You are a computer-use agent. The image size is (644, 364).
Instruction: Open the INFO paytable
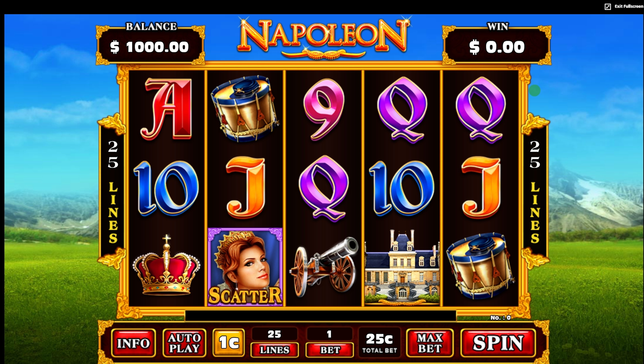click(x=133, y=343)
